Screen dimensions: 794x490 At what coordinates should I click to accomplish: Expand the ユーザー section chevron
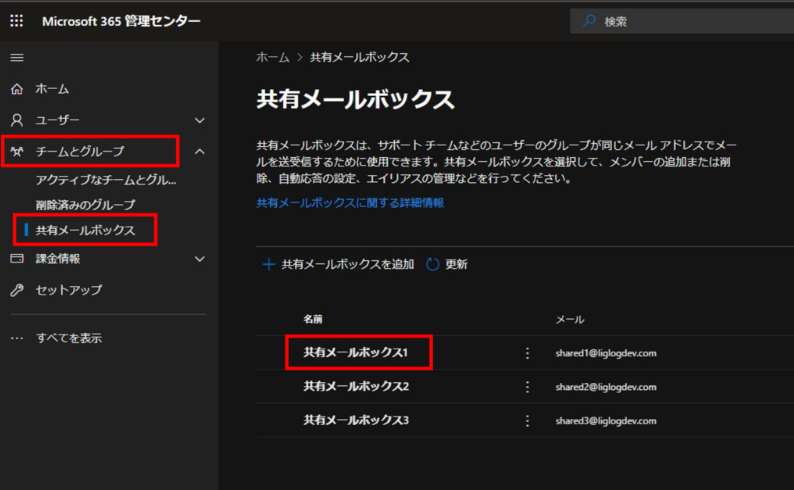pyautogui.click(x=200, y=120)
